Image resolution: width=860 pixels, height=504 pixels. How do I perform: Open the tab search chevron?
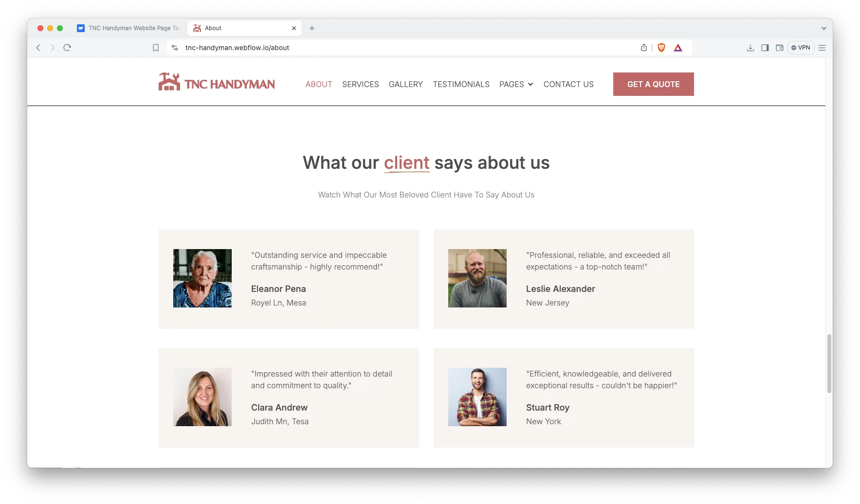(x=823, y=28)
